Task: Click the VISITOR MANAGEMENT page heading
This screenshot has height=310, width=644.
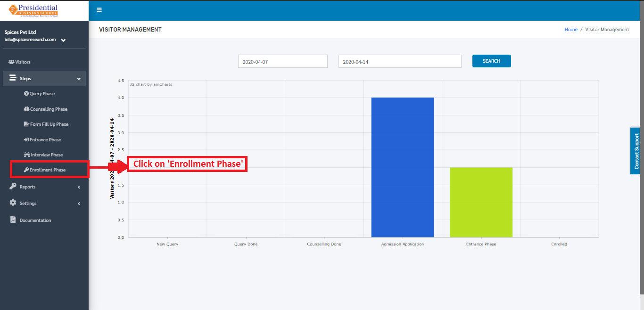Action: (x=130, y=29)
